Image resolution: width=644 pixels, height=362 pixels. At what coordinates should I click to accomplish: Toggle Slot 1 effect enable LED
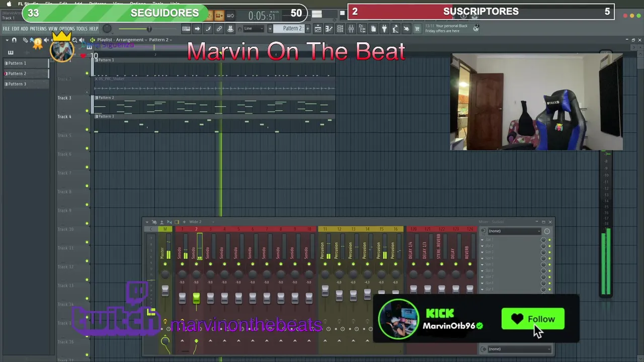pyautogui.click(x=549, y=240)
